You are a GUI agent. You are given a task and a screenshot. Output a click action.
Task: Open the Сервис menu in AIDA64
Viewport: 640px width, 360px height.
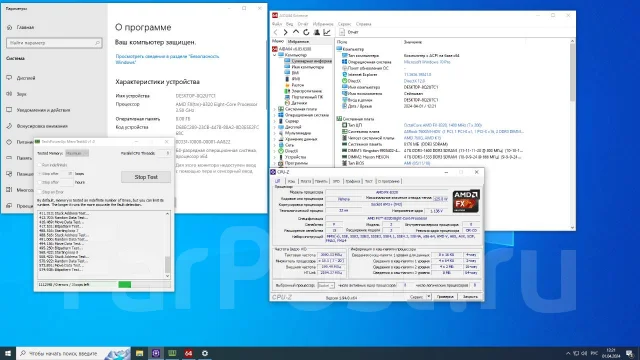tap(344, 24)
